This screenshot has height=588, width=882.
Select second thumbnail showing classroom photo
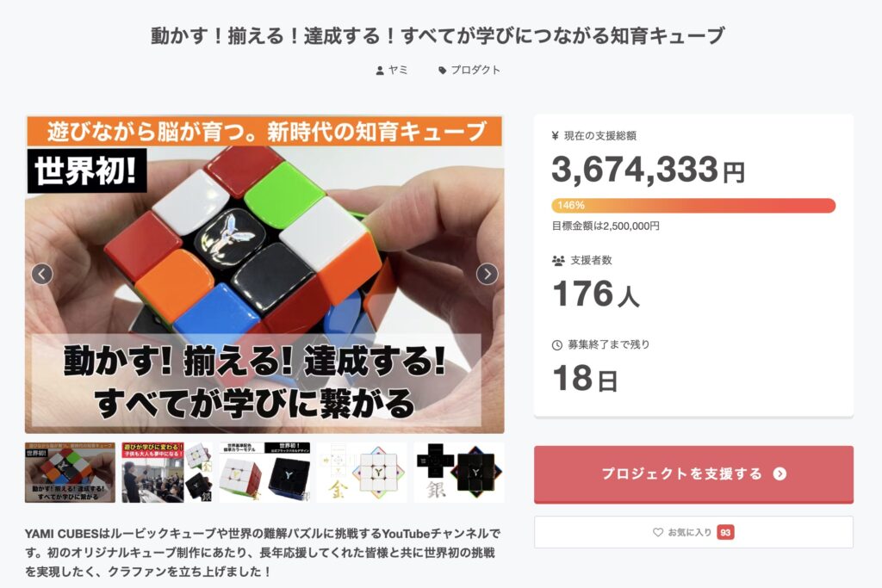coord(167,472)
